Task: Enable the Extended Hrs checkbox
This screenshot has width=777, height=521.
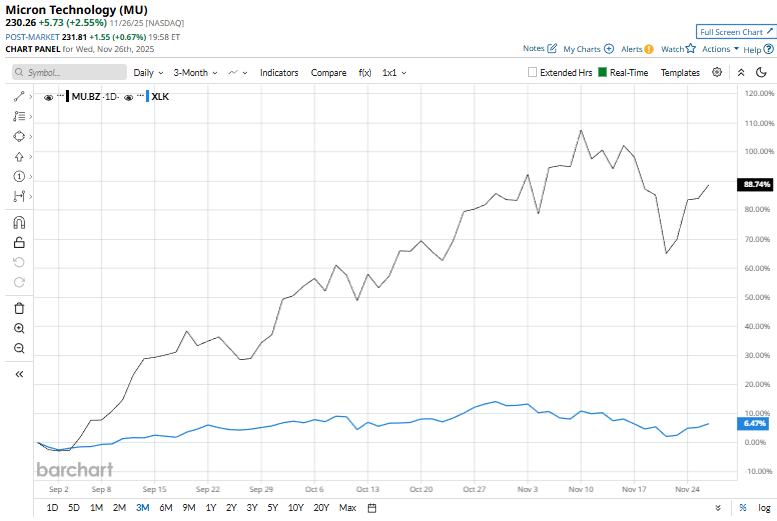Action: click(533, 73)
